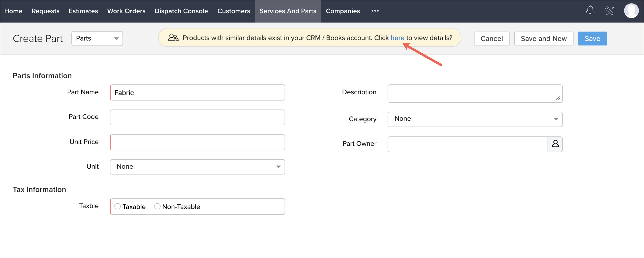Screen dimensions: 644x258
Task: Click the Save and New button
Action: pyautogui.click(x=544, y=38)
